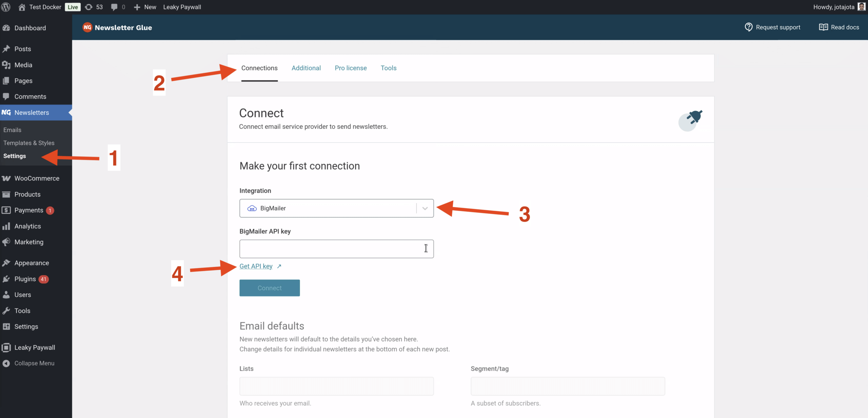The image size is (868, 418).
Task: Open the Plugins menu with 41 badge
Action: tap(25, 279)
